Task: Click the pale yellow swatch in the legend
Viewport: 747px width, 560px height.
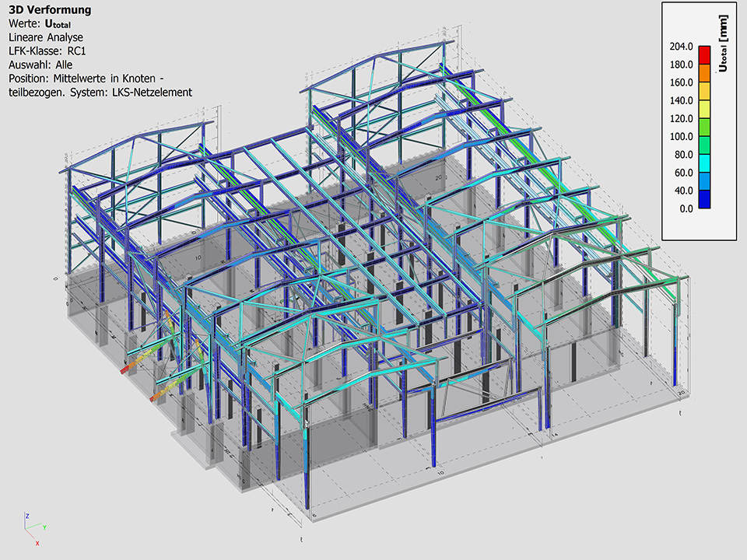Action: click(703, 109)
